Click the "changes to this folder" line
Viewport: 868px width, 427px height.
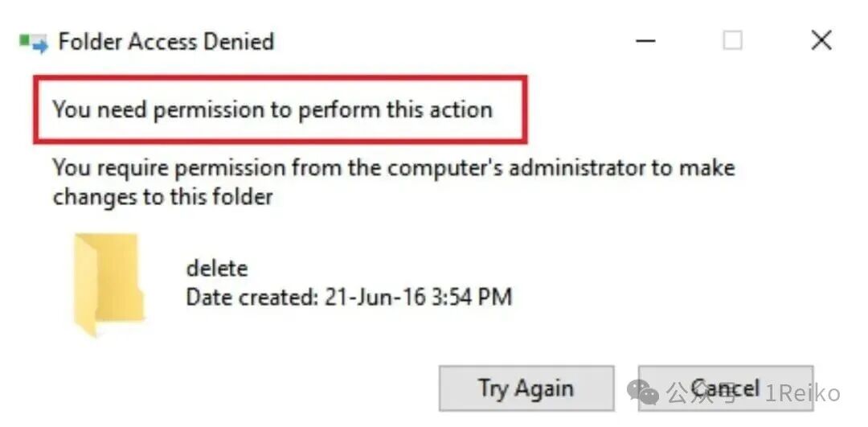(x=162, y=196)
